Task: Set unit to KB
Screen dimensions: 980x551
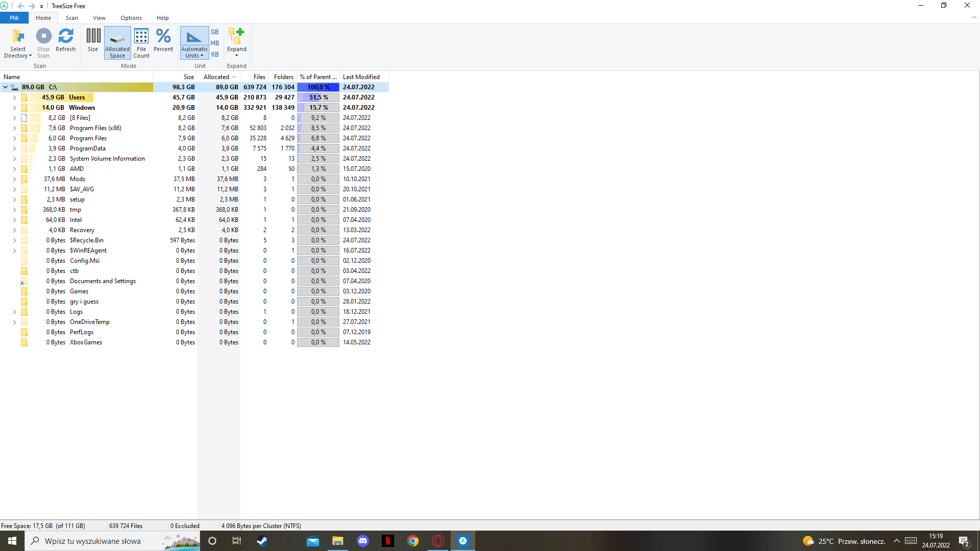Action: click(215, 55)
